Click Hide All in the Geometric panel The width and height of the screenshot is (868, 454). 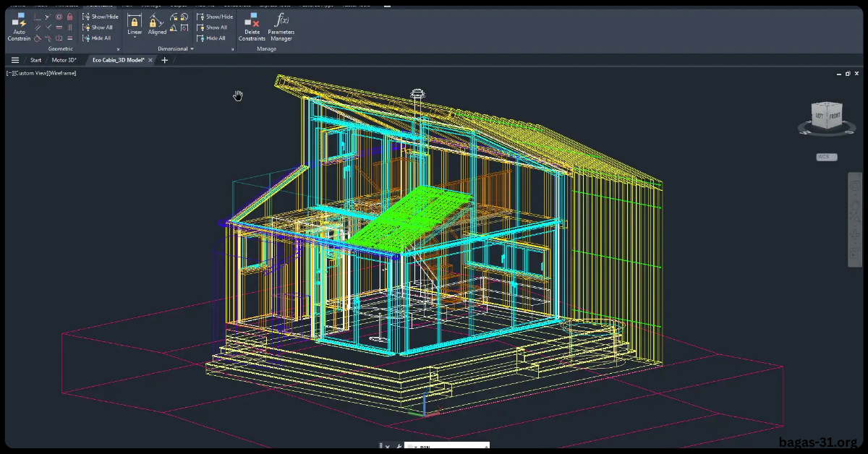(x=96, y=38)
